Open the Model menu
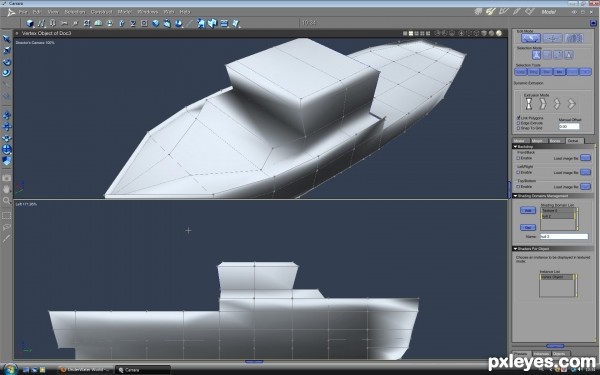 point(124,12)
